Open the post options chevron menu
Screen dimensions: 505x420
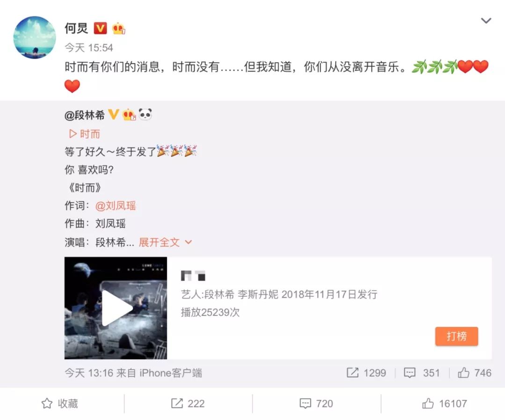coord(486,21)
